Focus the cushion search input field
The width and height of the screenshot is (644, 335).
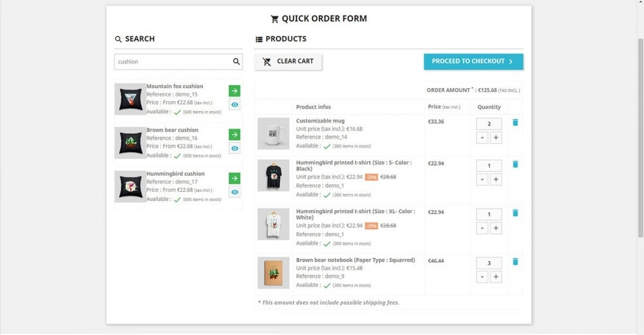173,62
